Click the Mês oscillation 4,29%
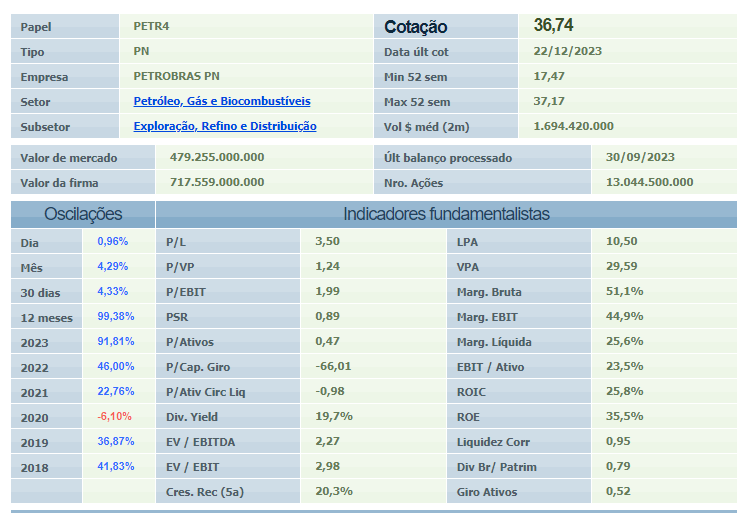 coord(113,266)
